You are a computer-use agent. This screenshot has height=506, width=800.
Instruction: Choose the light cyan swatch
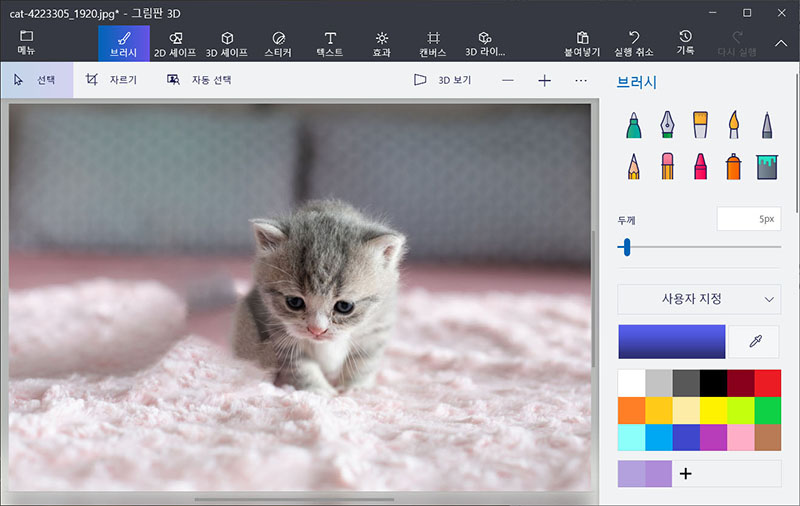click(x=632, y=437)
